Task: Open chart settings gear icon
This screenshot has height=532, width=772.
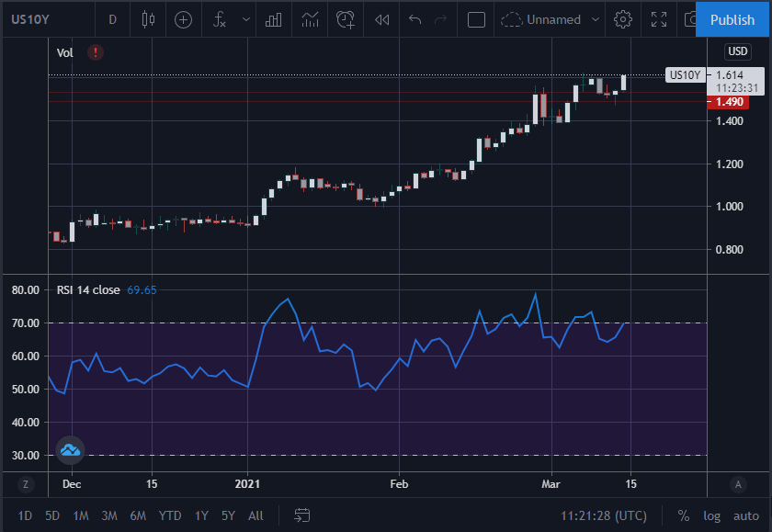Action: tap(623, 19)
